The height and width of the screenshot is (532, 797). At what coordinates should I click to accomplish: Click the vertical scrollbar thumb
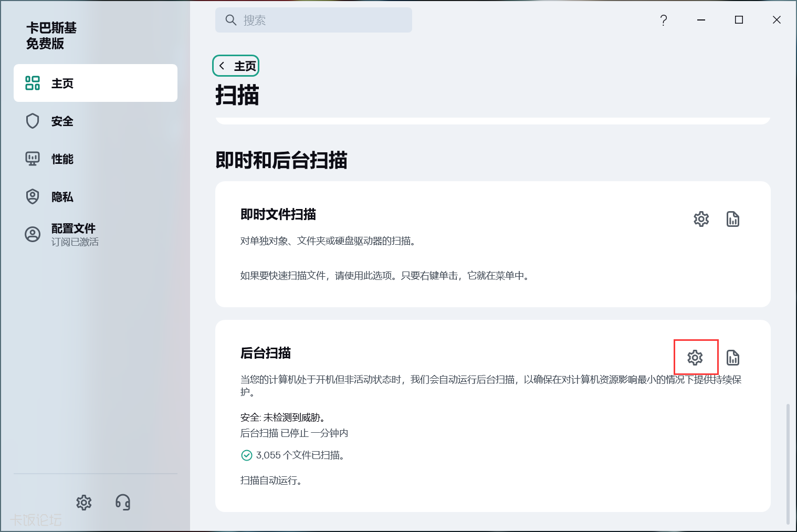tap(788, 463)
